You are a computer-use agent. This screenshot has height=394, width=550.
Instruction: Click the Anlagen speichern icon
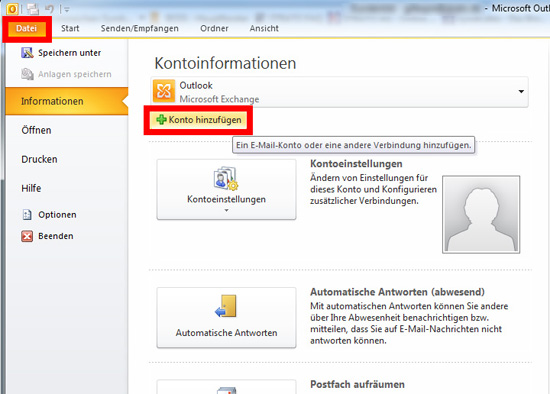(x=27, y=74)
